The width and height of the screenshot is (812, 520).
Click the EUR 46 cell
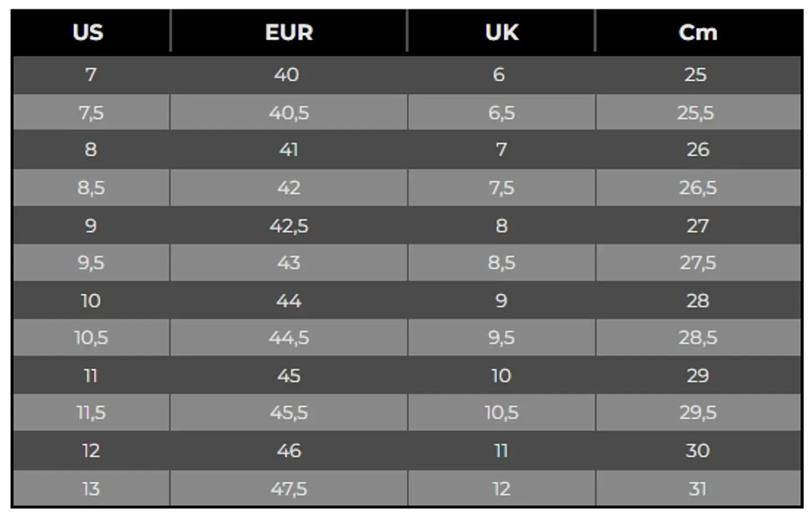[289, 451]
